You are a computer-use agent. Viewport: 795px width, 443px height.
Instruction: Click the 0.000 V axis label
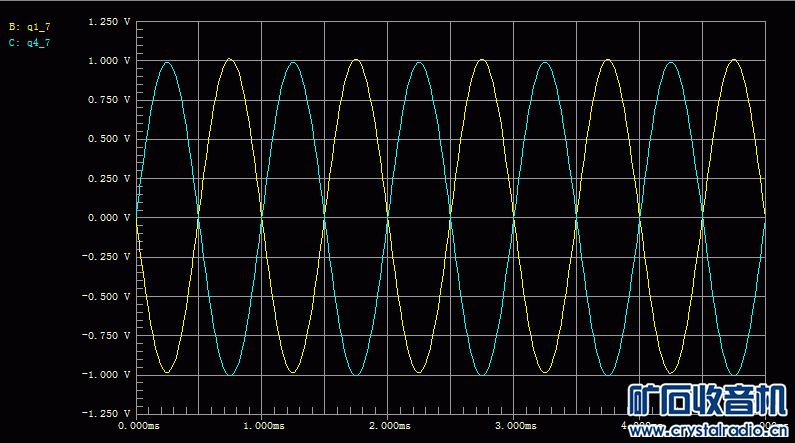(109, 218)
